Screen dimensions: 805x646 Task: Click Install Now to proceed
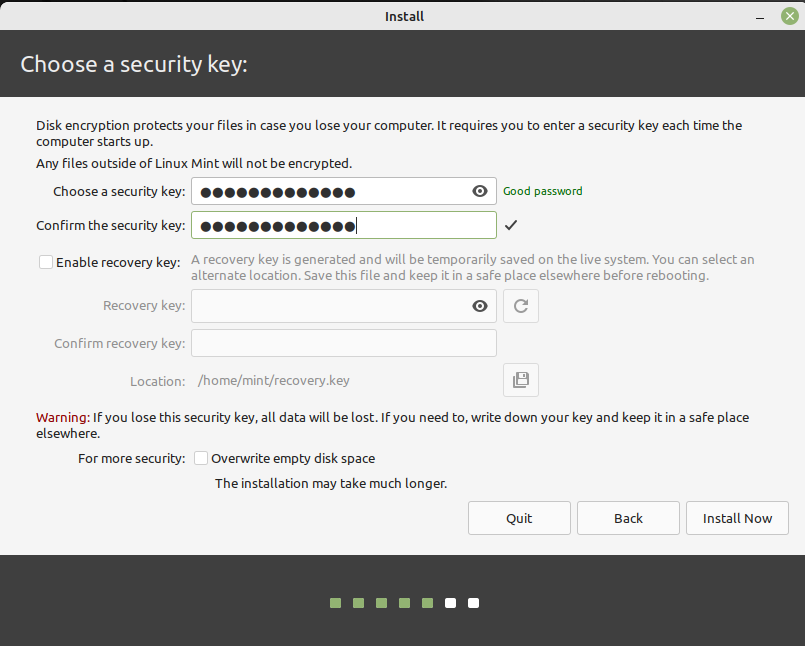pyautogui.click(x=737, y=518)
